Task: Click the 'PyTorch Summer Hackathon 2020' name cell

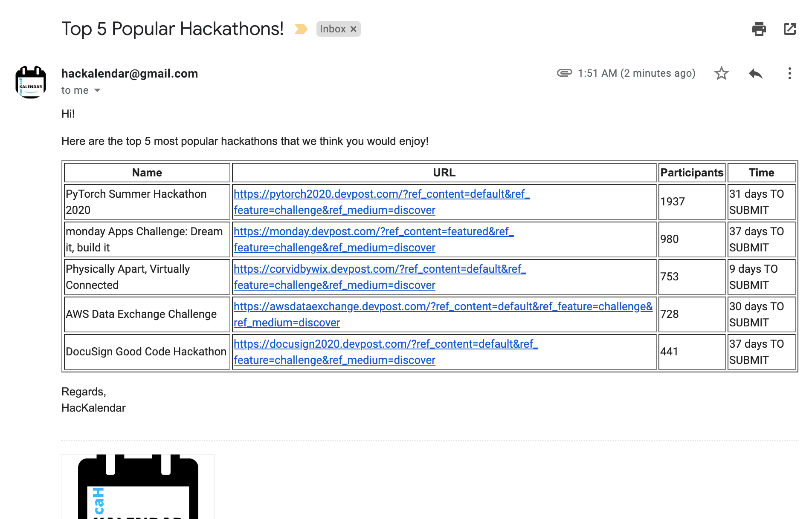Action: point(147,202)
